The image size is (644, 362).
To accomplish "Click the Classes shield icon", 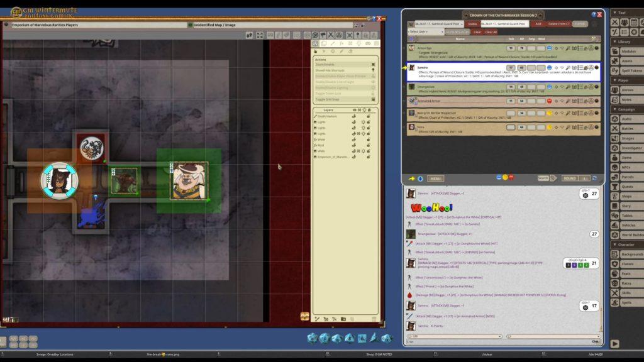I will pyautogui.click(x=615, y=264).
